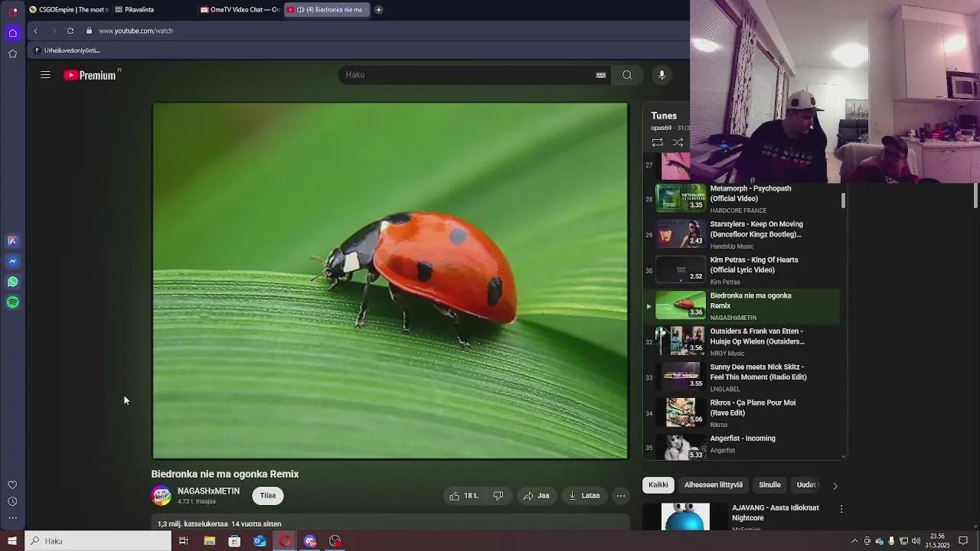The width and height of the screenshot is (980, 551).
Task: Play Starstylers - Keep On Moving track
Action: coord(743,234)
